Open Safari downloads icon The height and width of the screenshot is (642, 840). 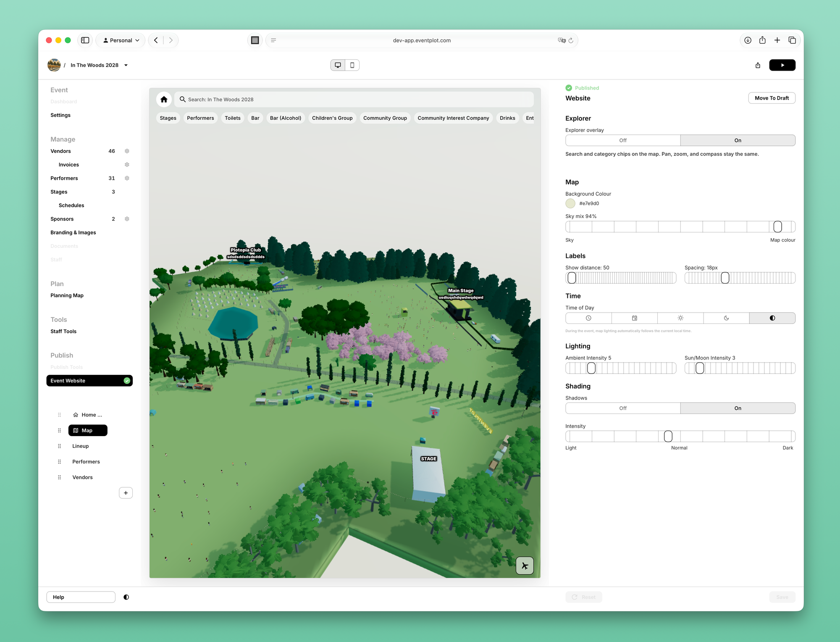point(748,40)
